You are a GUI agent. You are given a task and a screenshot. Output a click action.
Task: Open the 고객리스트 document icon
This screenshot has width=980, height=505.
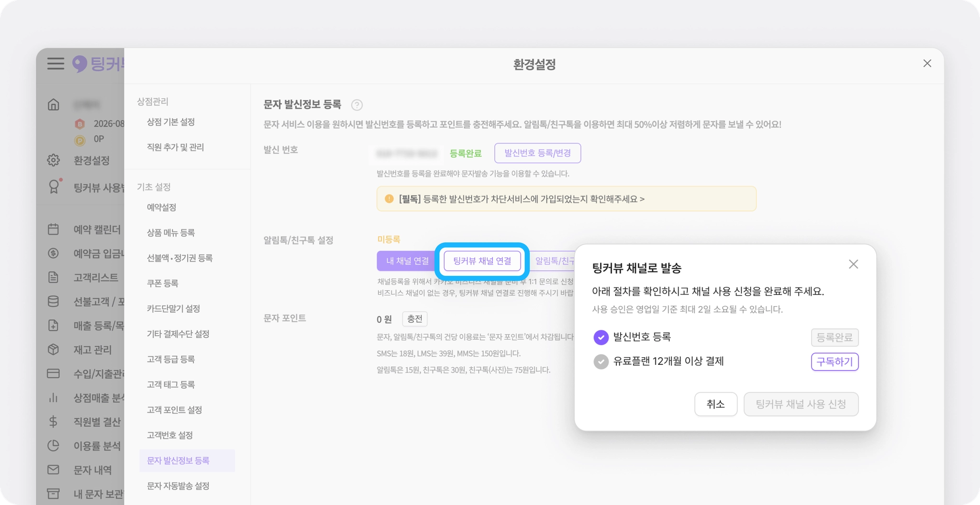[54, 277]
